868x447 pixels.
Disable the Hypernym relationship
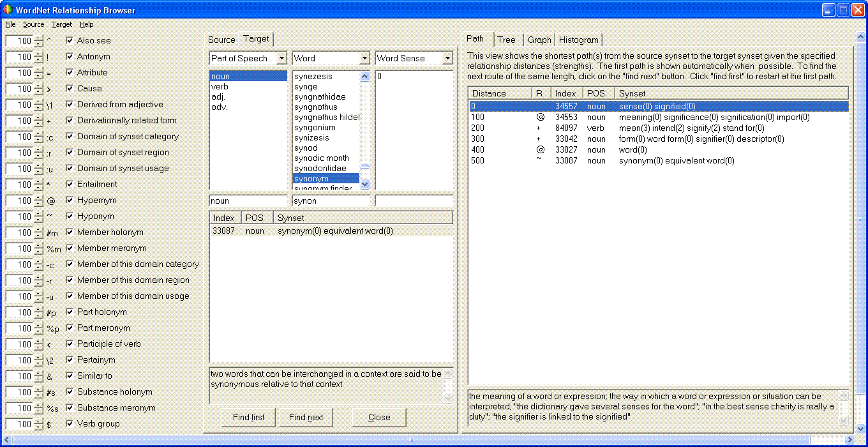coord(70,200)
